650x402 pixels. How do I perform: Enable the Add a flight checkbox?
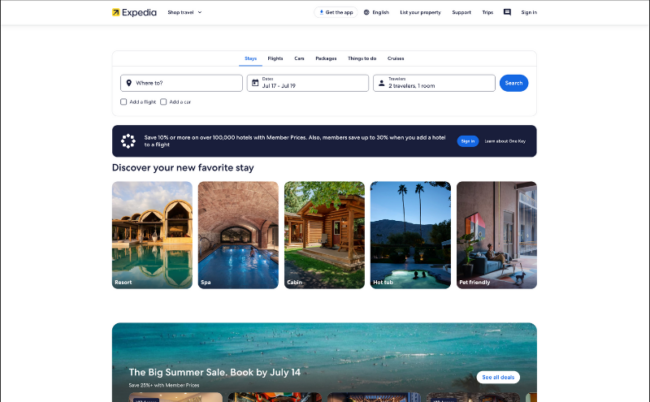tap(124, 102)
